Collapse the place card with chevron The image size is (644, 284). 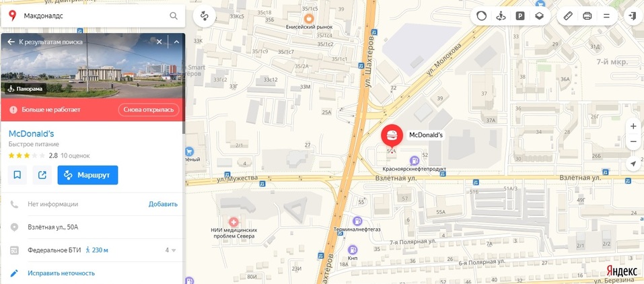coord(176,42)
